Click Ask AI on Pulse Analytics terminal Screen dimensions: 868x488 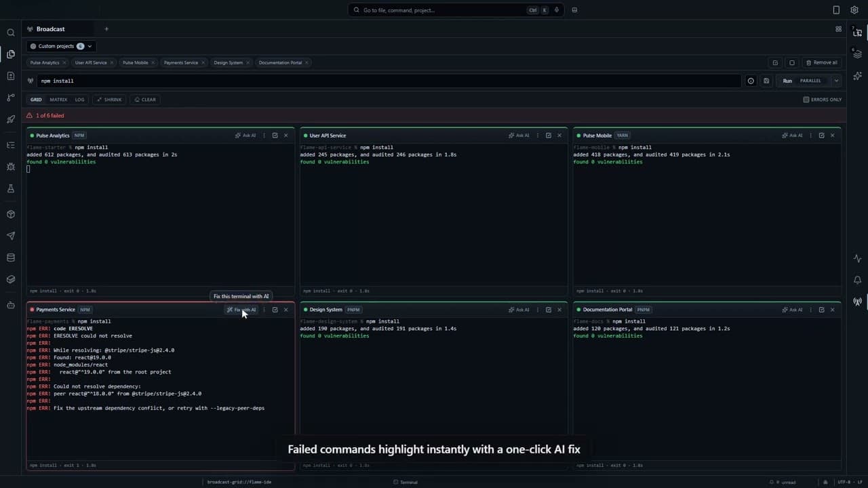coord(245,136)
